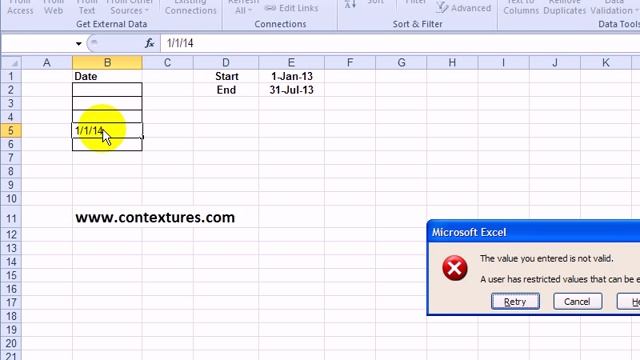Select column A header
This screenshot has height=360, width=640.
tap(47, 63)
